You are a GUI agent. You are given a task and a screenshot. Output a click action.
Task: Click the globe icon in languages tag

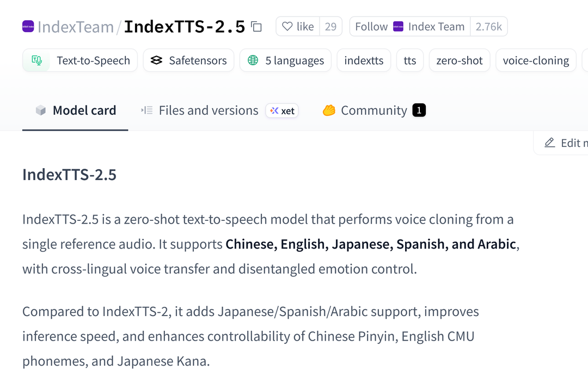coord(253,60)
